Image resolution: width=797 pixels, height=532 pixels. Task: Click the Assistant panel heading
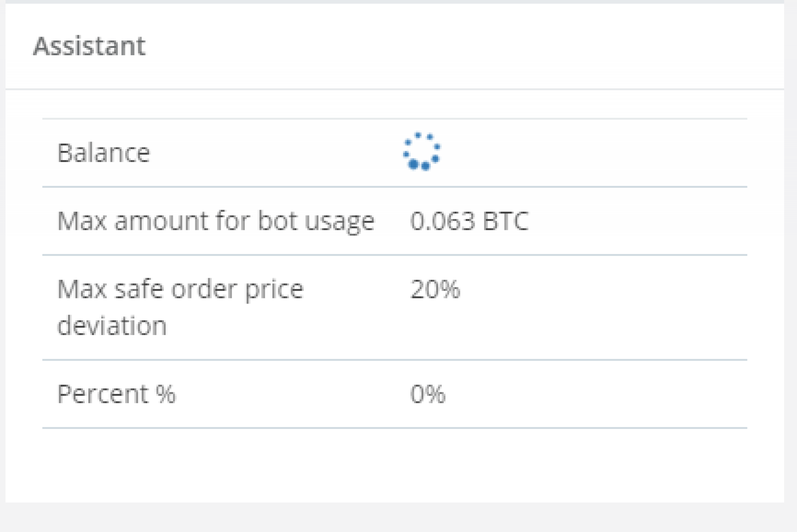click(89, 46)
